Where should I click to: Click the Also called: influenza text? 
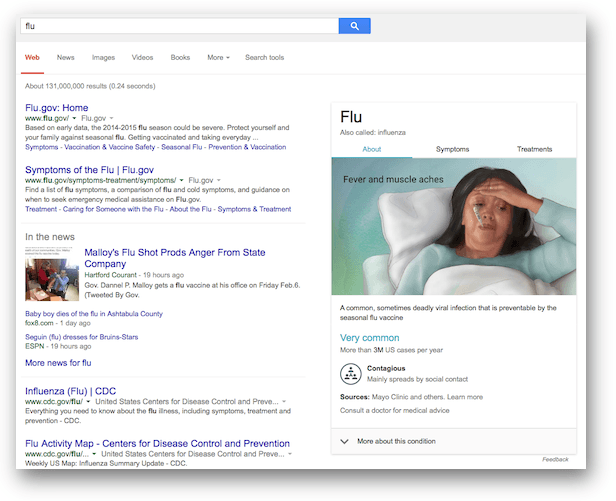[373, 132]
